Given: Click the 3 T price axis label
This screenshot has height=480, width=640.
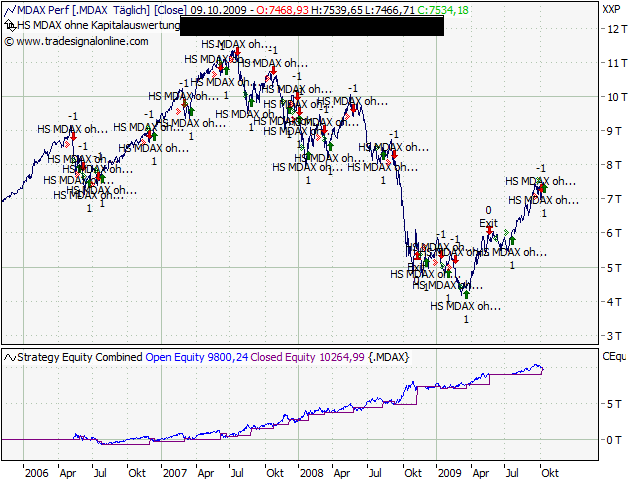Looking at the screenshot, I should coord(614,336).
